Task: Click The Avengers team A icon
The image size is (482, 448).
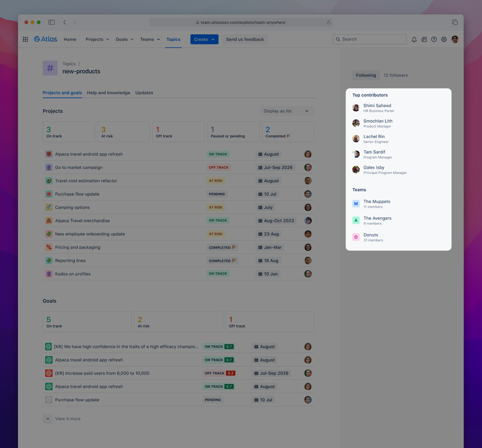Action: [356, 220]
